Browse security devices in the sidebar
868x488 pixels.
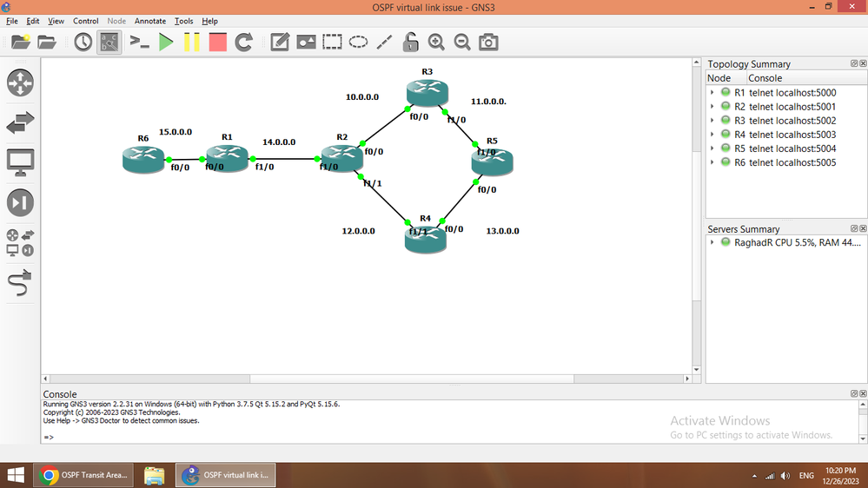coord(21,202)
